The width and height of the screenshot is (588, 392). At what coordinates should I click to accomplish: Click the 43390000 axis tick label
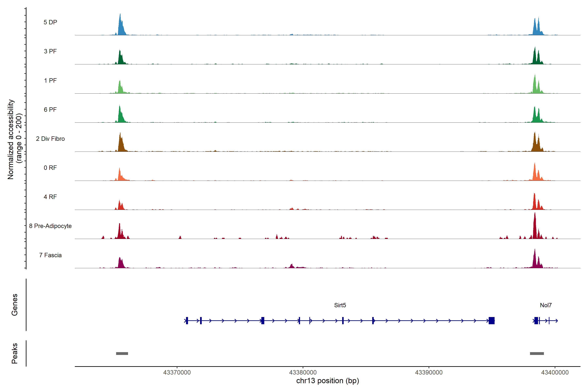coord(429,373)
